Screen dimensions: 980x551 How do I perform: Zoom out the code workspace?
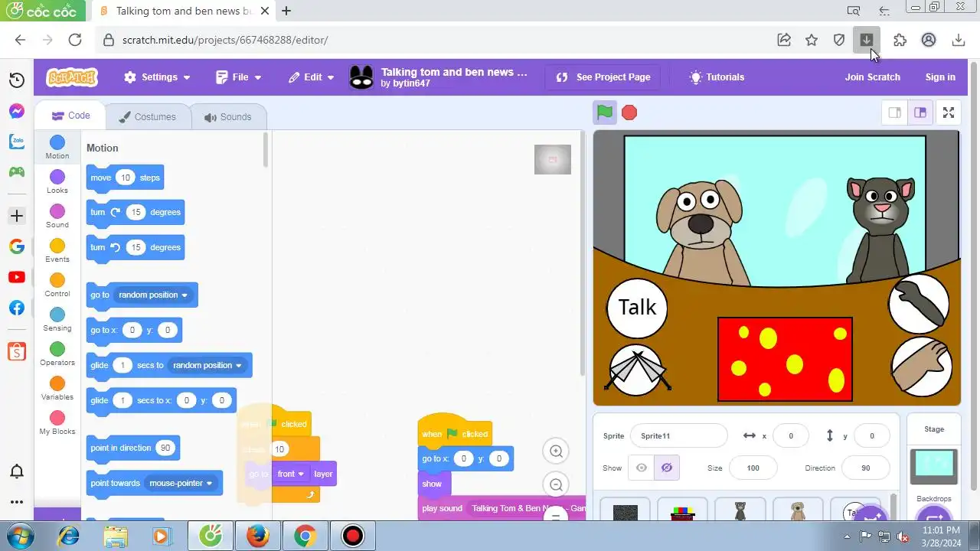tap(557, 484)
